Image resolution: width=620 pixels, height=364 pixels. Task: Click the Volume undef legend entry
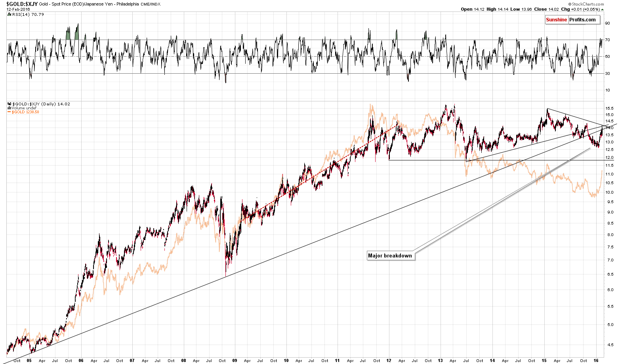click(24, 108)
